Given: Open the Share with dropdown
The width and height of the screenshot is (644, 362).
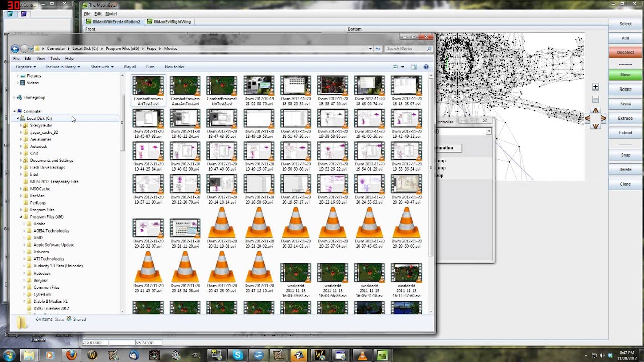Looking at the screenshot, I should pyautogui.click(x=102, y=67).
